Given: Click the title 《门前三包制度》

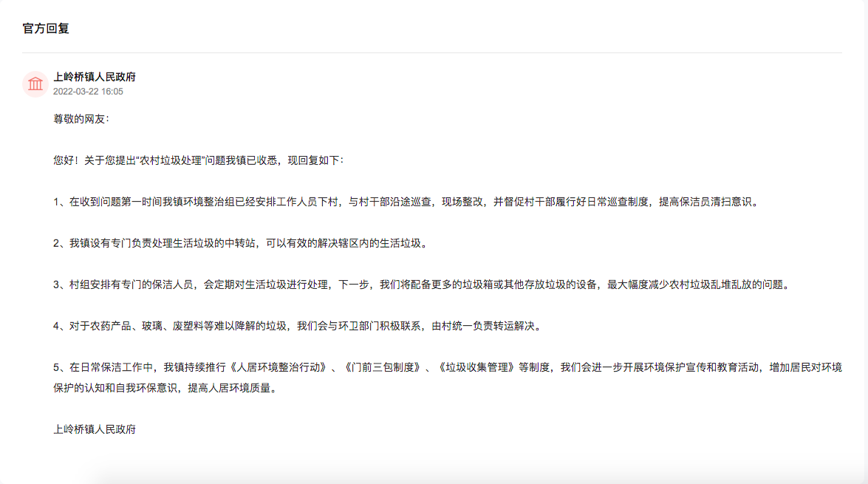Looking at the screenshot, I should tap(382, 367).
